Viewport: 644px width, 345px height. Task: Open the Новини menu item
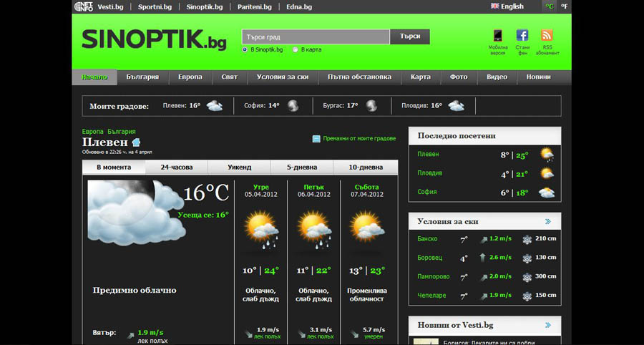[538, 77]
